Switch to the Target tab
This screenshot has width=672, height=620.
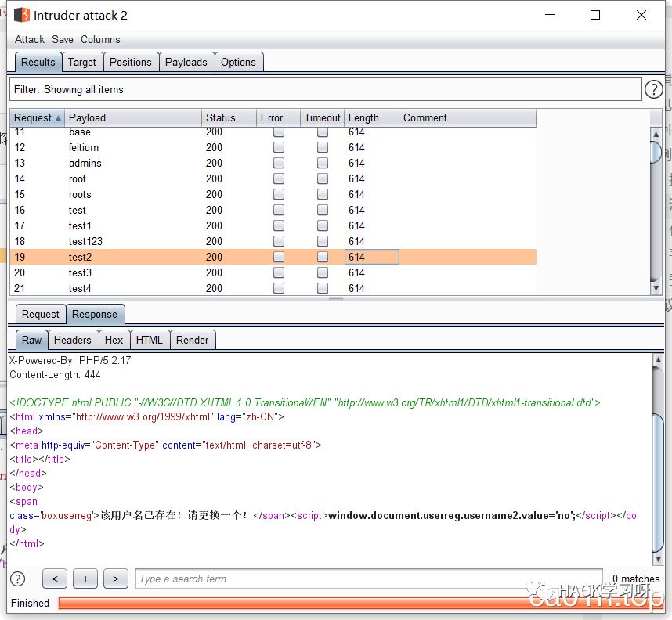click(82, 62)
